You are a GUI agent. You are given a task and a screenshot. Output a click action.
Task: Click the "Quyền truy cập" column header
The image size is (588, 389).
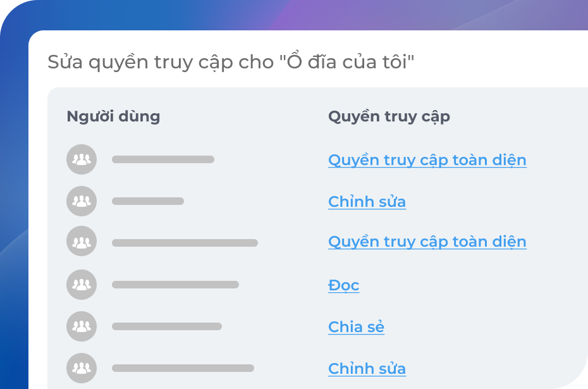pos(389,116)
